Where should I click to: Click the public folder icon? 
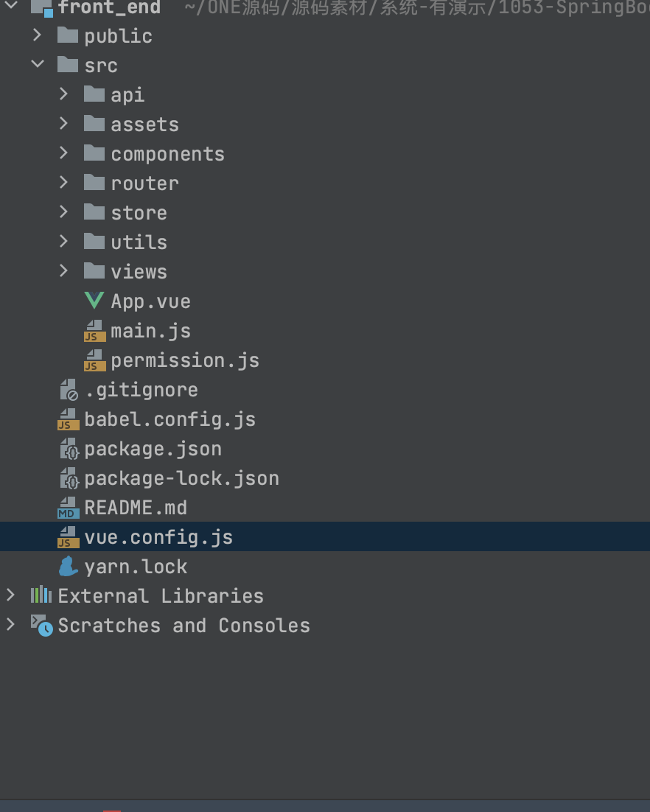coord(68,35)
